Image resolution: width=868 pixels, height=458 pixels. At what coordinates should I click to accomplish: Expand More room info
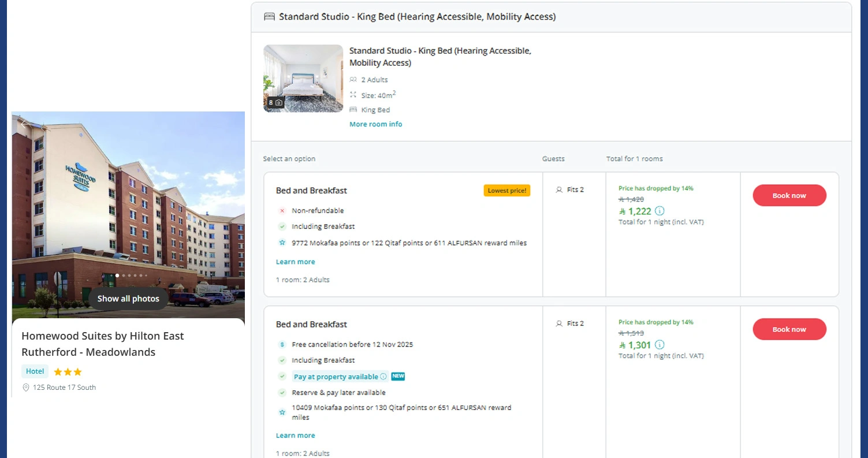375,124
